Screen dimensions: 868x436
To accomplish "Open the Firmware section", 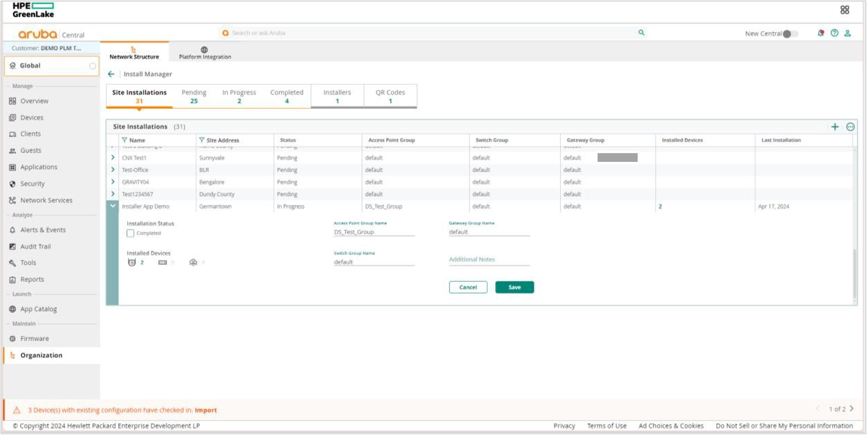I will point(34,338).
